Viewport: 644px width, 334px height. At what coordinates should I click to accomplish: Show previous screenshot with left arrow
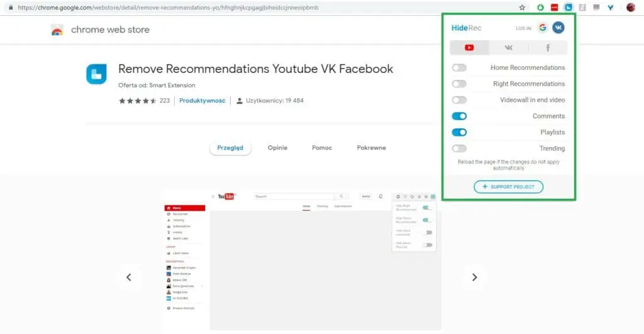coord(129,277)
